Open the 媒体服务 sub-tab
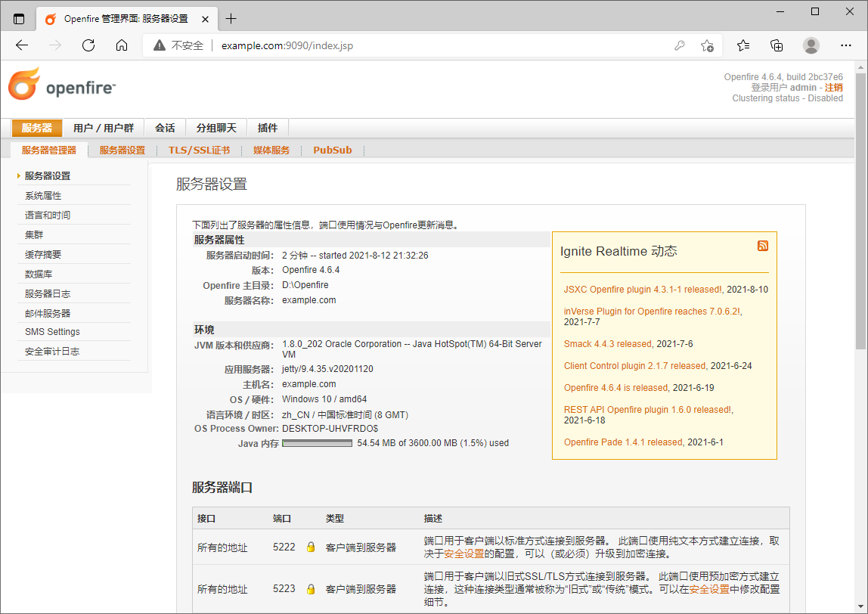This screenshot has height=614, width=868. point(271,150)
